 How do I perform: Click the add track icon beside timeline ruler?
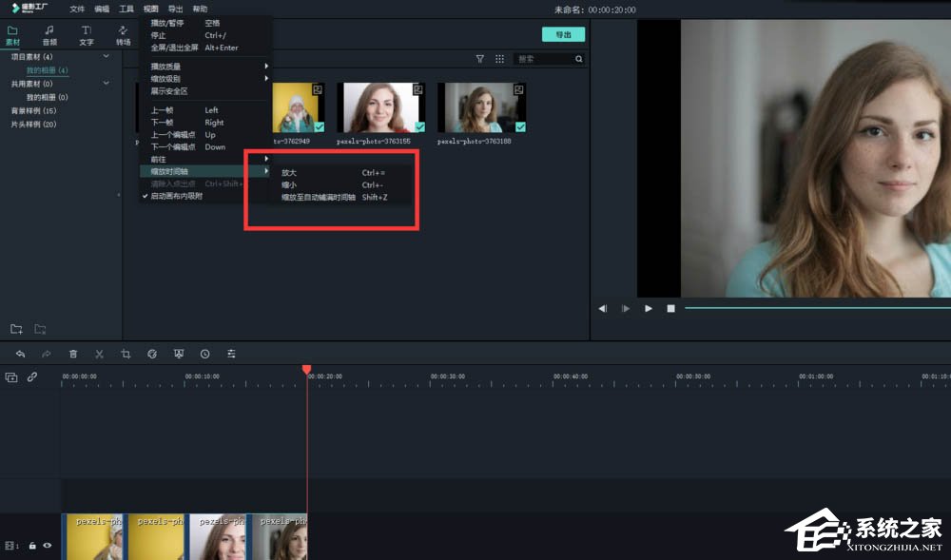tap(10, 377)
